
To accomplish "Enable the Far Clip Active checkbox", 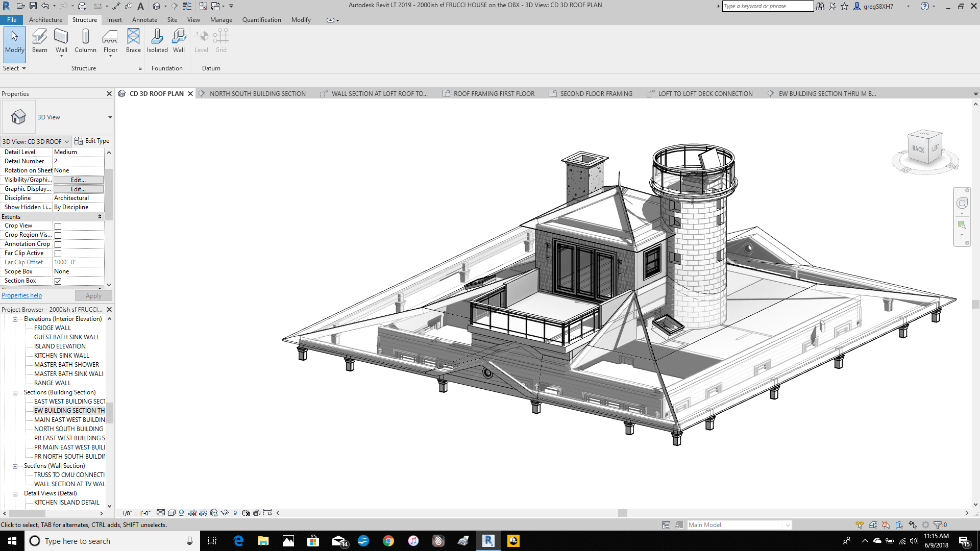I will tap(58, 254).
